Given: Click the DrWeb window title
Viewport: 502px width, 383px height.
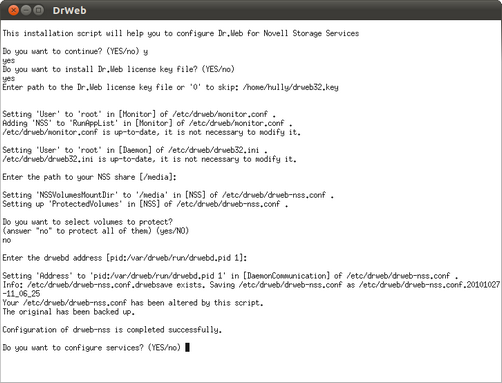Looking at the screenshot, I should tap(69, 11).
